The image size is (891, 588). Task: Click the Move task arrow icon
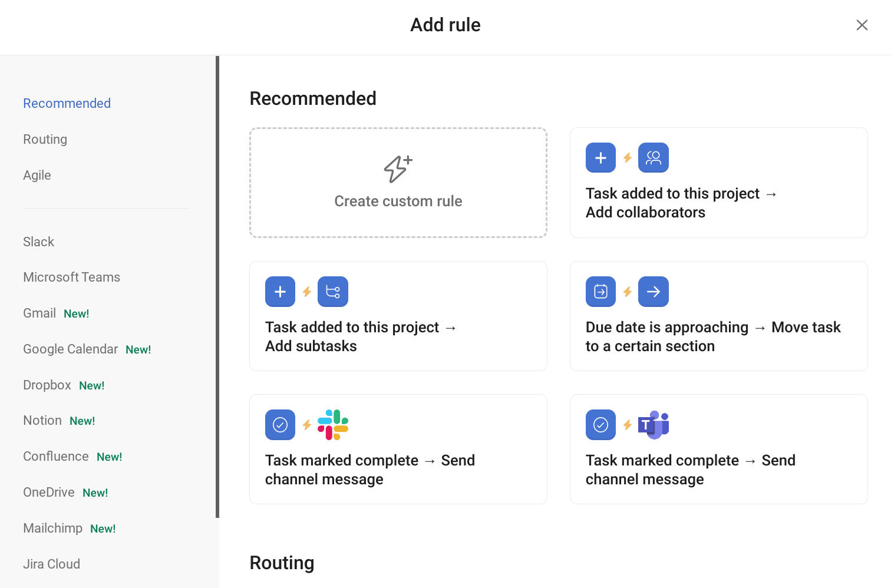654,292
